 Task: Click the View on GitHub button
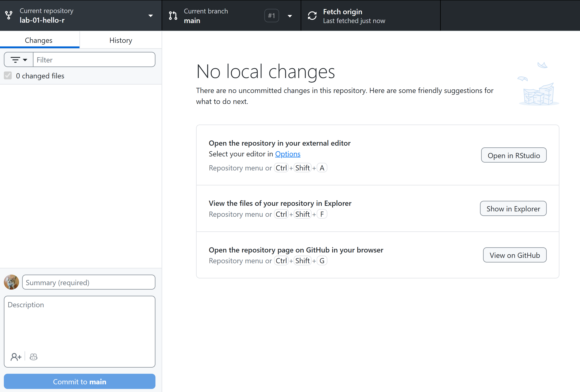click(515, 255)
